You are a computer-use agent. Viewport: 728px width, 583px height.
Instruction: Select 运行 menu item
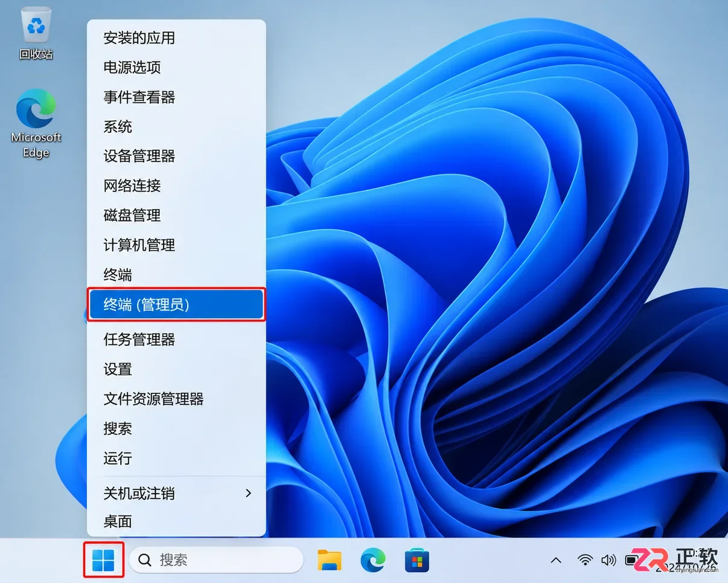176,458
